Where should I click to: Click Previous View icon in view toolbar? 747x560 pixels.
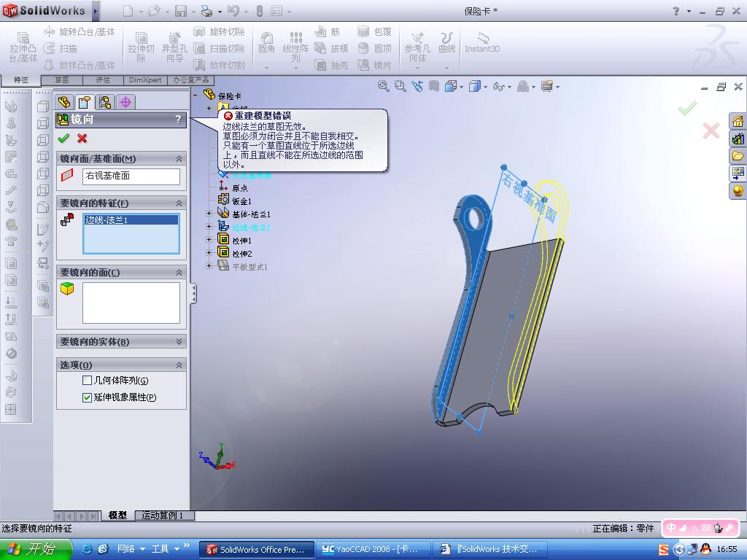point(417,86)
